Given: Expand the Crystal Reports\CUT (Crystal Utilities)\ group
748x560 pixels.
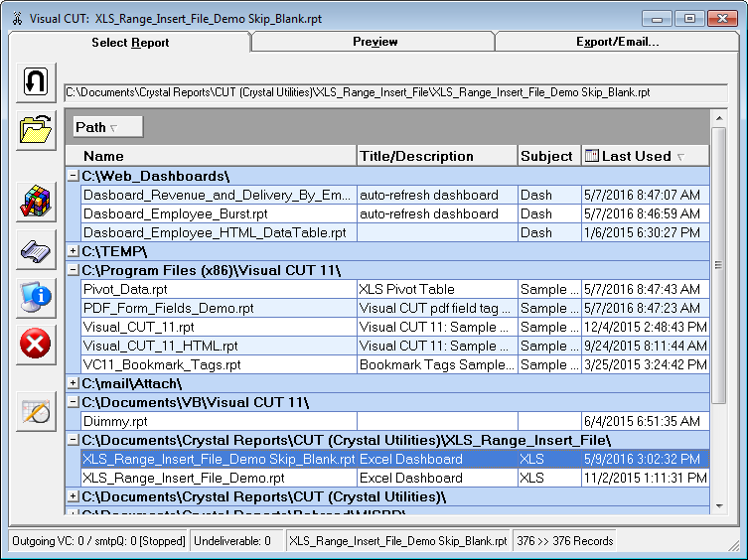Looking at the screenshot, I should tap(73, 496).
